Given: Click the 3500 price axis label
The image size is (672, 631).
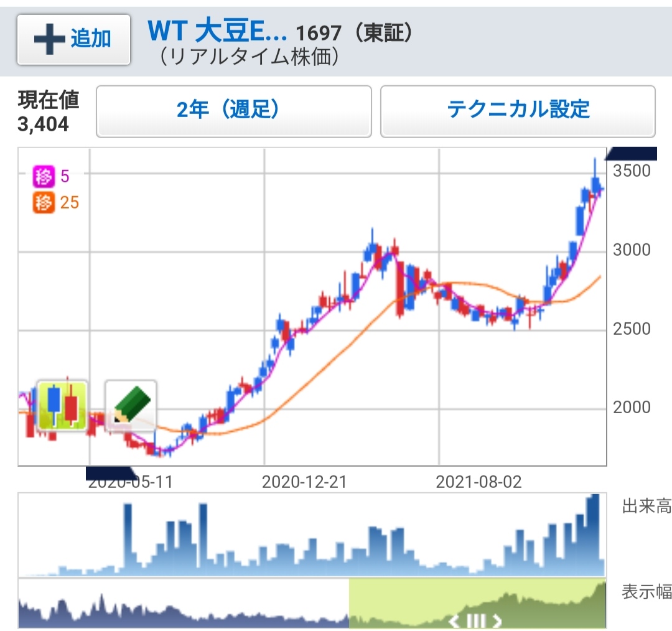Looking at the screenshot, I should tap(631, 171).
